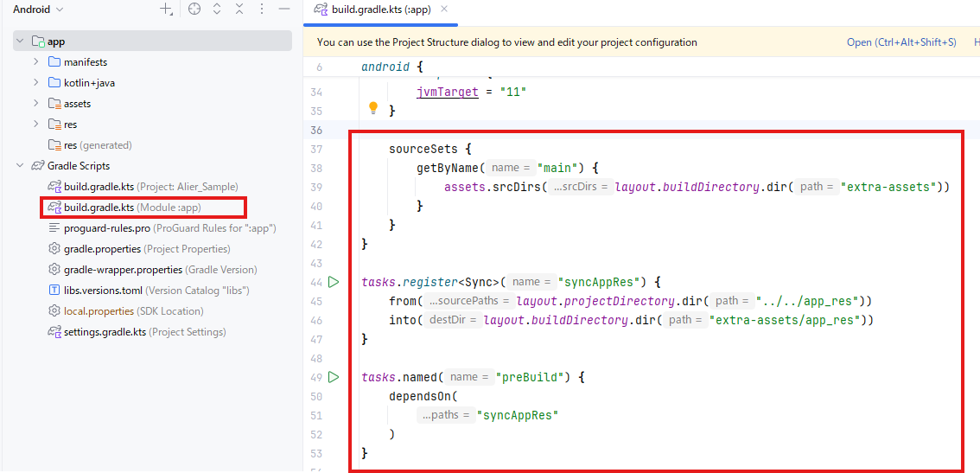This screenshot has height=473, width=980.
Task: Open the Android project view dropdown
Action: pyautogui.click(x=39, y=10)
